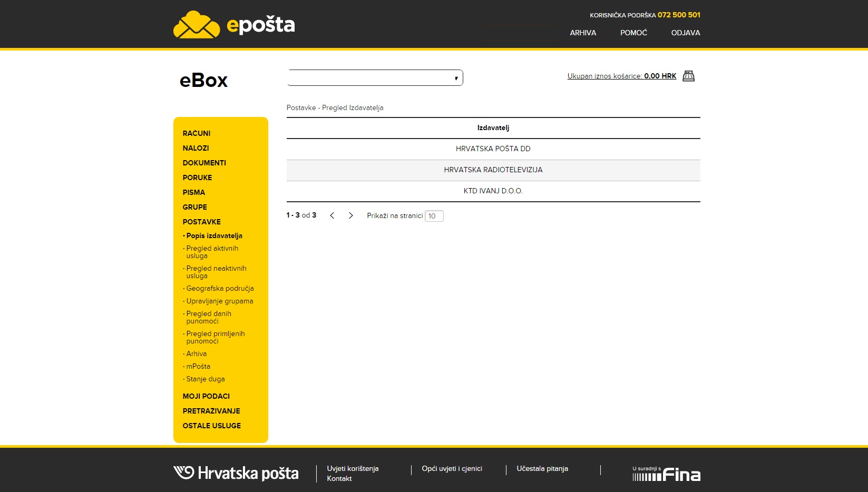Open Opći uvjeti i cjenici link
The image size is (868, 492).
point(452,468)
